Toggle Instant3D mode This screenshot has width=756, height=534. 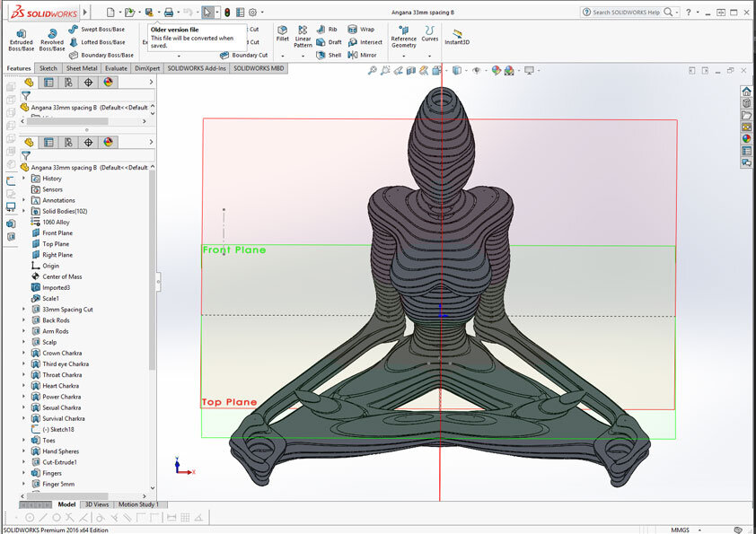click(457, 37)
